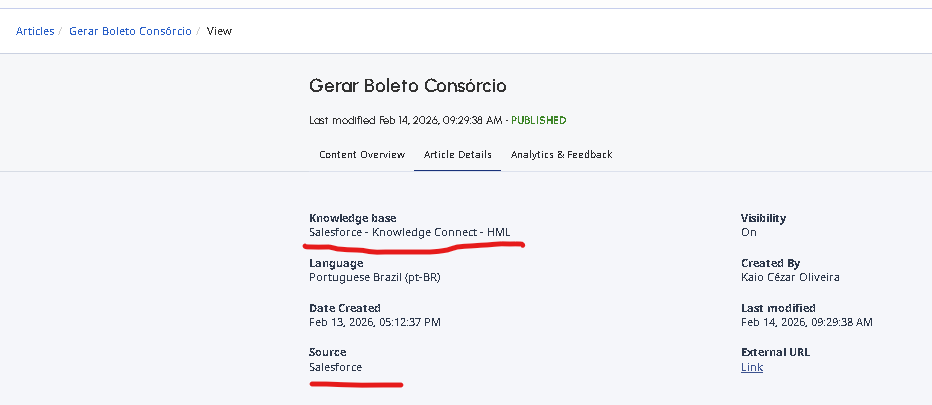This screenshot has height=405, width=932.
Task: Click the Portuguese Brazil (pt-BR) language value
Action: pyautogui.click(x=375, y=277)
